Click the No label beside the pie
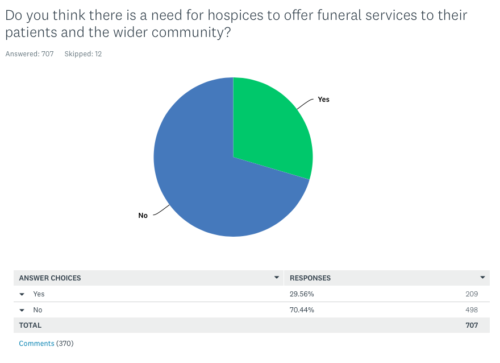This screenshot has height=363, width=500. coord(143,215)
